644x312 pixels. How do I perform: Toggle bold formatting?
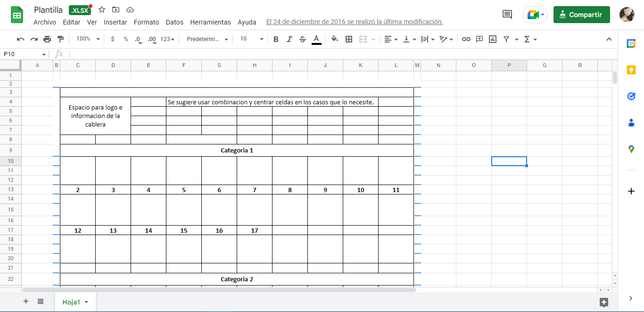tap(276, 39)
